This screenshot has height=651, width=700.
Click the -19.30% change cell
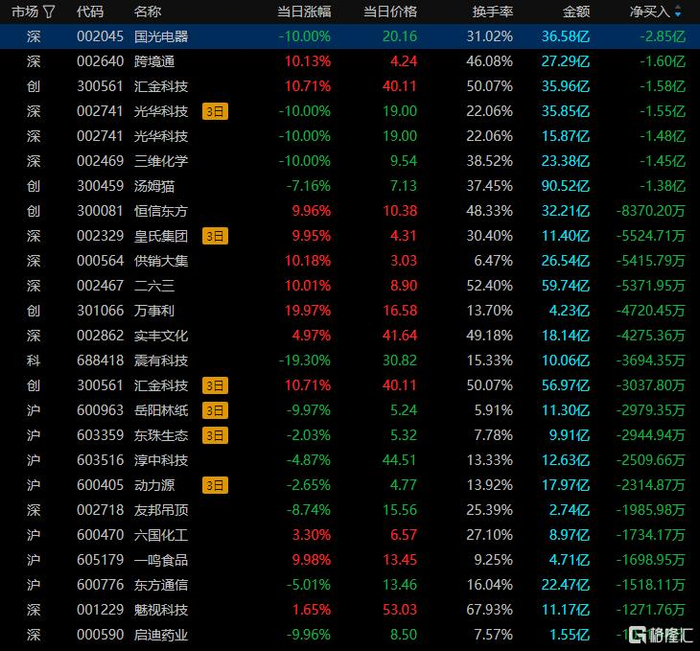tap(305, 361)
